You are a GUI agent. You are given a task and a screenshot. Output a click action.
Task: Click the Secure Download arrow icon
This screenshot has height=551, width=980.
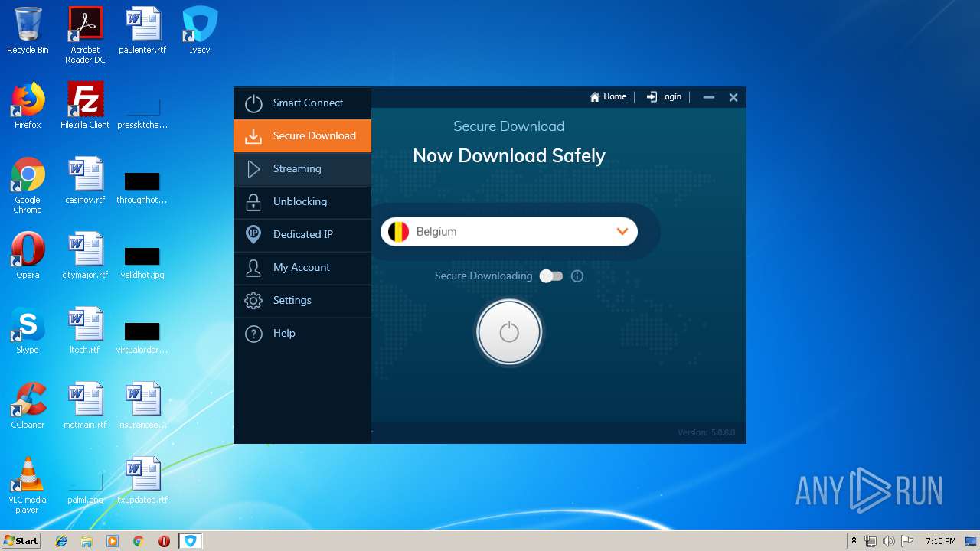[x=253, y=136]
